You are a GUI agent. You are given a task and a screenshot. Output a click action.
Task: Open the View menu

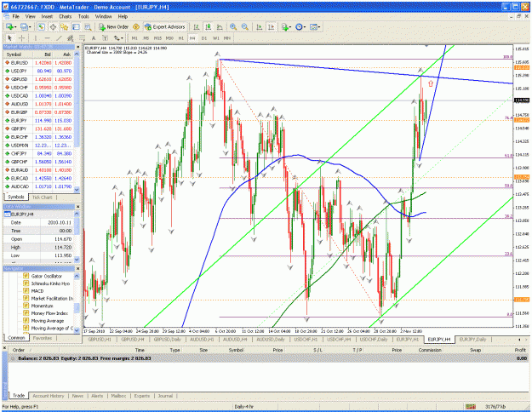click(x=30, y=16)
